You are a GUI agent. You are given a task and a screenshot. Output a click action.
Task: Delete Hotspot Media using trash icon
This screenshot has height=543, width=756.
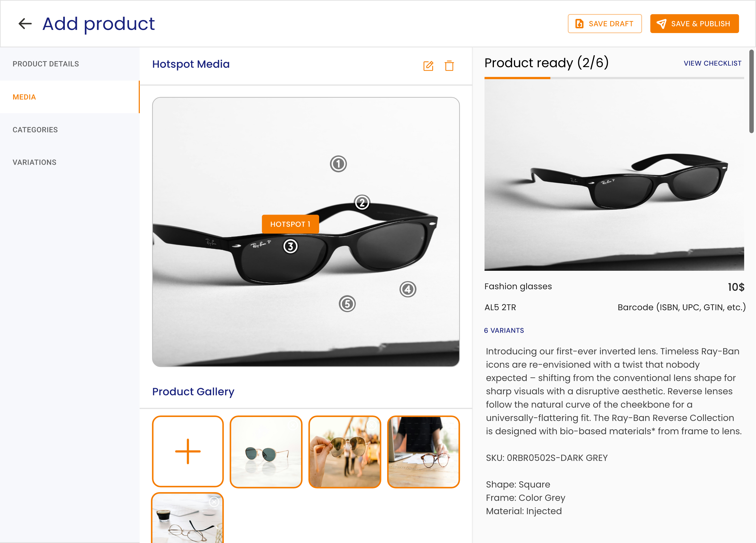[449, 66]
